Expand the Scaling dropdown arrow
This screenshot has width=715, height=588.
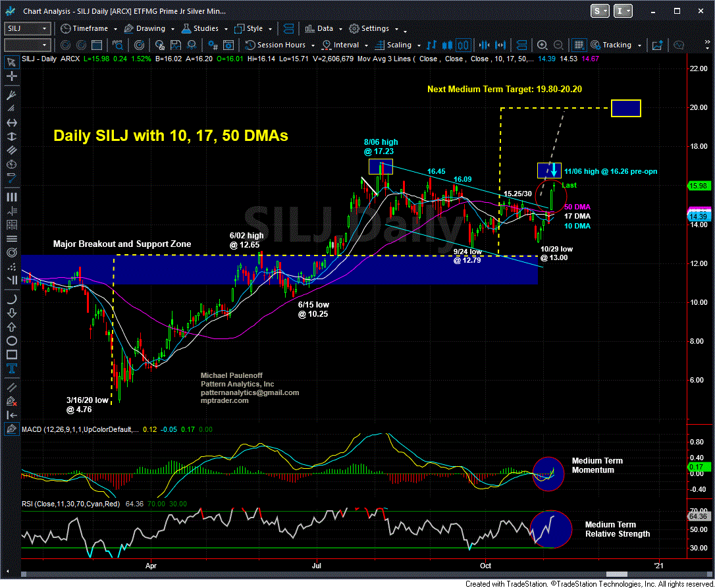click(x=419, y=45)
